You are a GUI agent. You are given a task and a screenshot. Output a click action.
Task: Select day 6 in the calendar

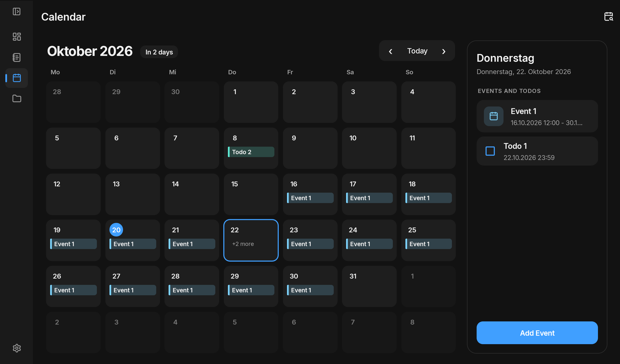(133, 148)
